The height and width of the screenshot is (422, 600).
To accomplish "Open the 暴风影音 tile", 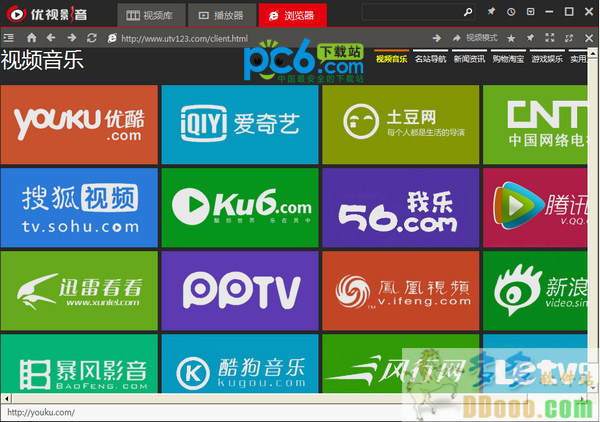I will click(x=79, y=363).
